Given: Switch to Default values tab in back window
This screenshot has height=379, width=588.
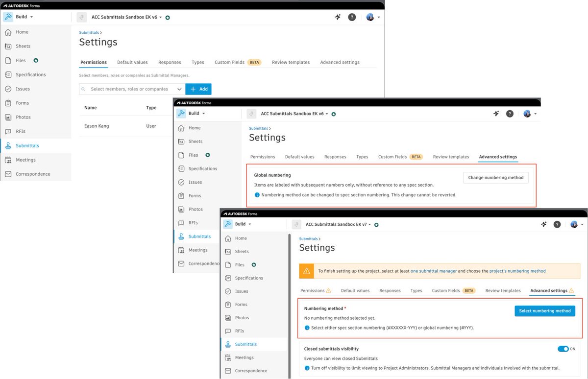Looking at the screenshot, I should [x=132, y=62].
